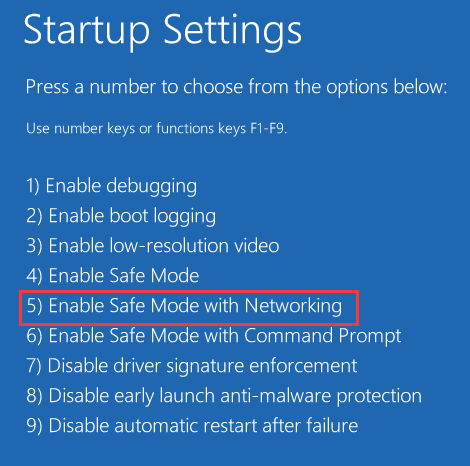Select Disable driver signature enforcement
Viewport: 470px width, 466px height.
click(x=192, y=366)
